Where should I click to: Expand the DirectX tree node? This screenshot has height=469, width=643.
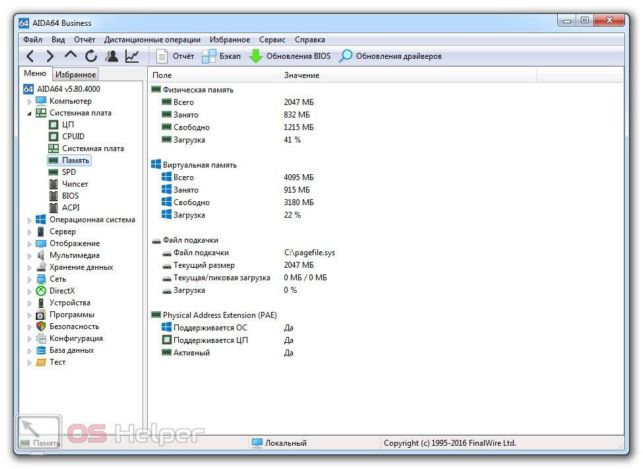pyautogui.click(x=29, y=291)
